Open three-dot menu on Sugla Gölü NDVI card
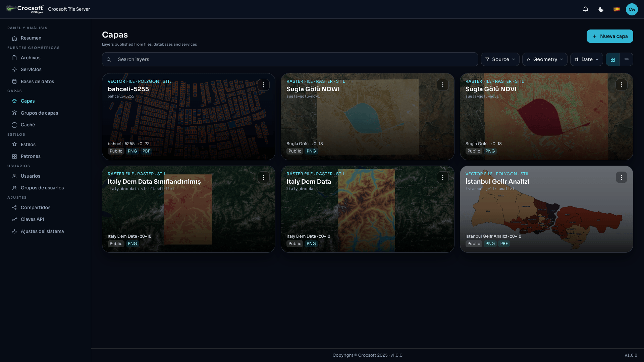Screen dimensions: 644x362 [622, 85]
